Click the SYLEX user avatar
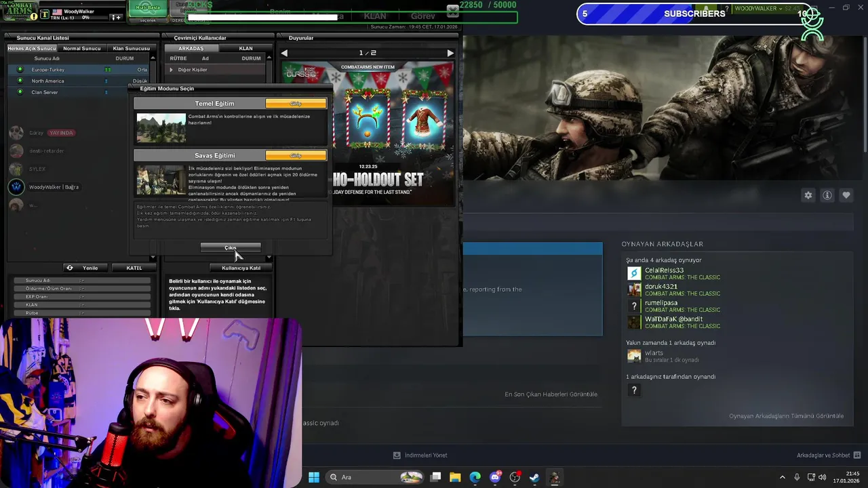 coord(16,169)
